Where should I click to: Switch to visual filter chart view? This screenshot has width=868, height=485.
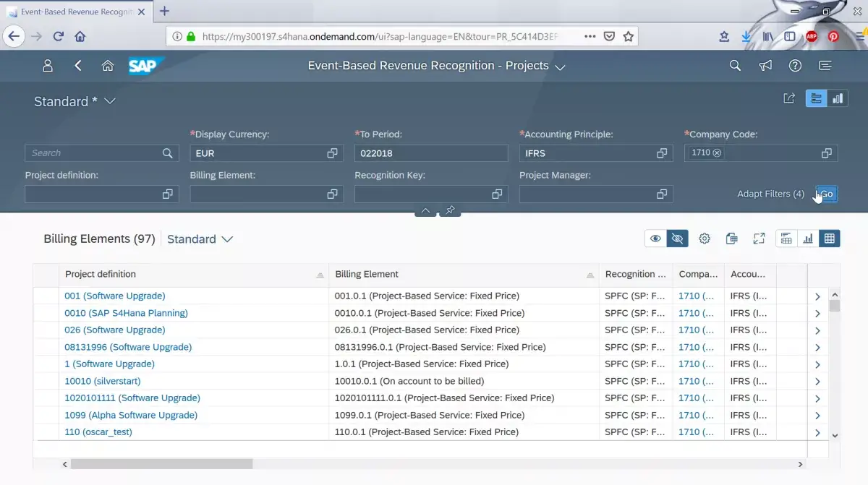pos(838,98)
